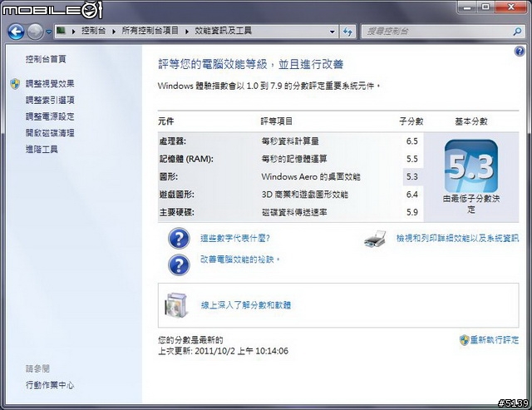
Task: Click the 6.4 gaming graphics subscore
Action: tap(412, 194)
